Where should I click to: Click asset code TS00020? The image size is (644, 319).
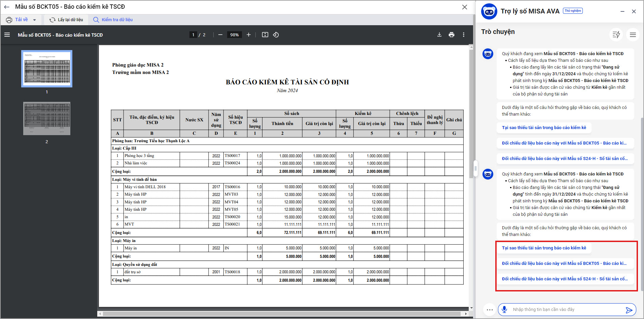point(232,217)
